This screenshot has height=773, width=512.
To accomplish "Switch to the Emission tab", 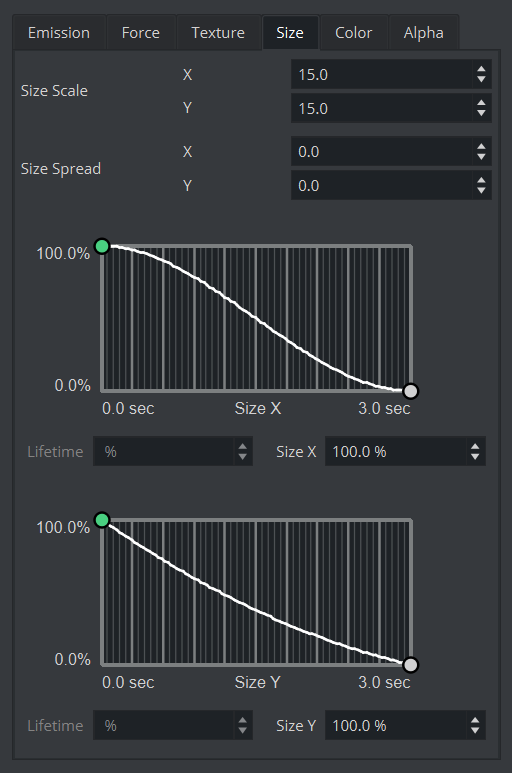I will coord(59,33).
